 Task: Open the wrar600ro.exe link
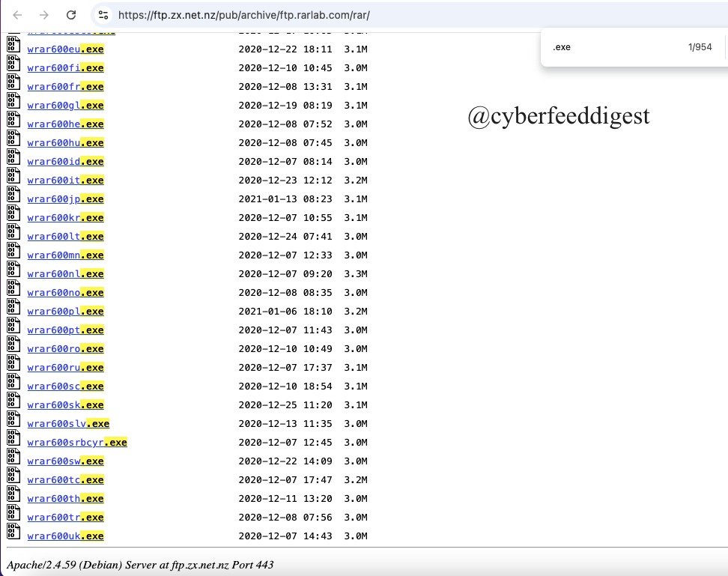(65, 348)
